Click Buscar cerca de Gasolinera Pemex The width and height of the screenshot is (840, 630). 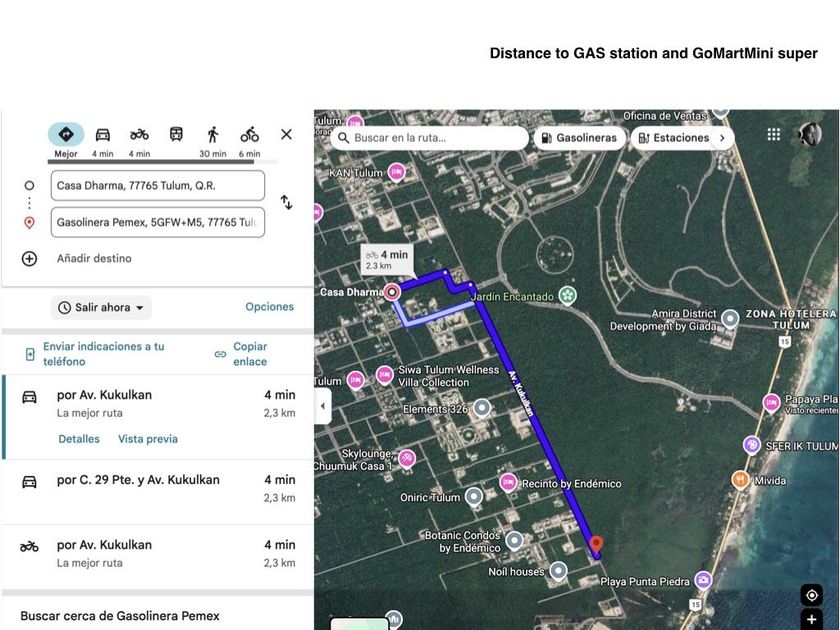pos(120,616)
